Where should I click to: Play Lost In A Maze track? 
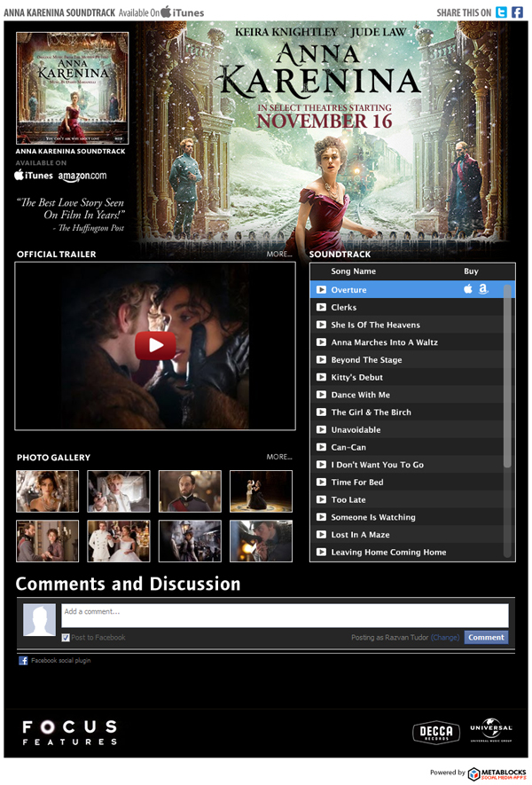click(321, 535)
